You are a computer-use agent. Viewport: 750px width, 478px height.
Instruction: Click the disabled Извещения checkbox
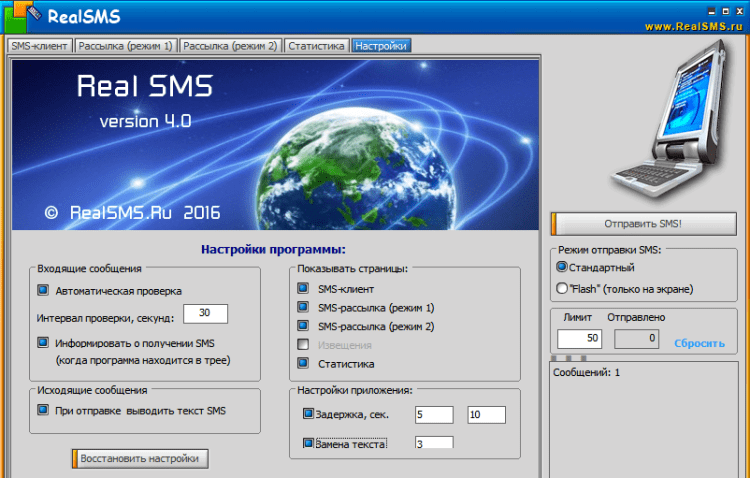point(303,344)
